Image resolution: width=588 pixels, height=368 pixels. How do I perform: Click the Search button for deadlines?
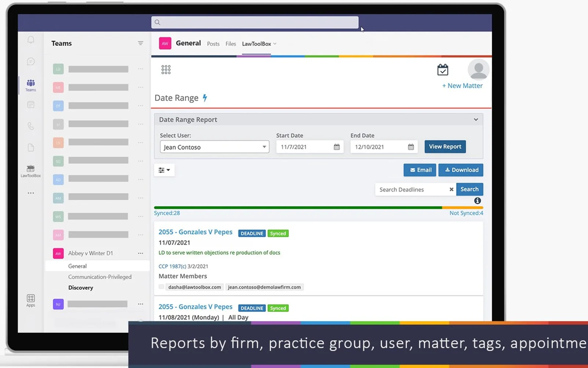coord(470,189)
